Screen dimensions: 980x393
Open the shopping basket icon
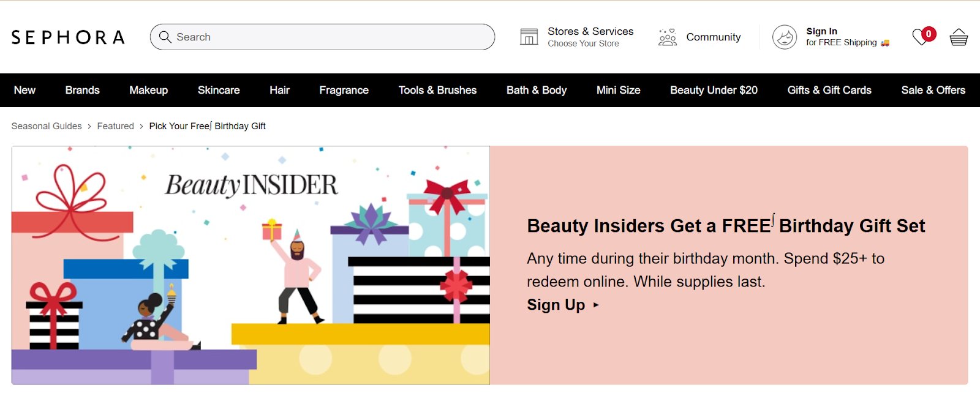[x=959, y=37]
